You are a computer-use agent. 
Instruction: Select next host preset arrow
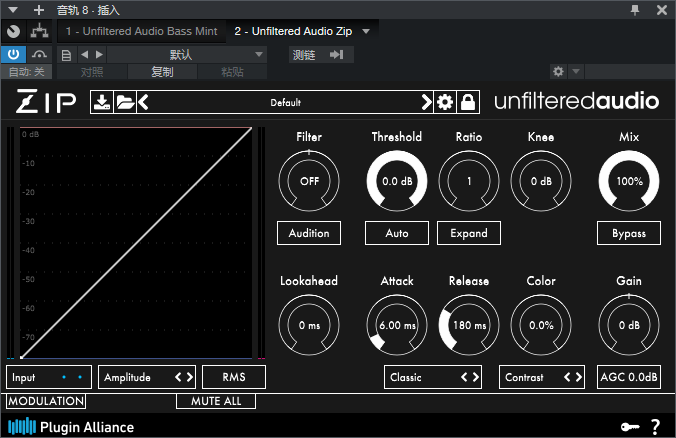pyautogui.click(x=100, y=55)
